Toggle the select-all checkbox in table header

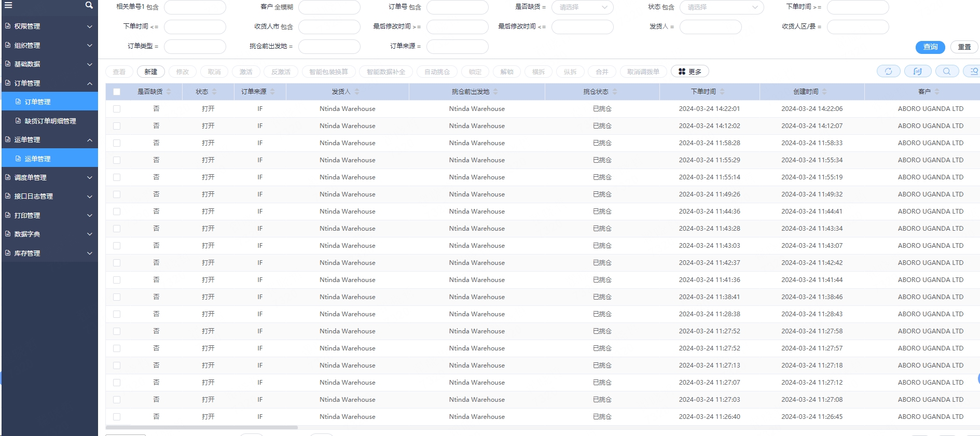(x=117, y=92)
